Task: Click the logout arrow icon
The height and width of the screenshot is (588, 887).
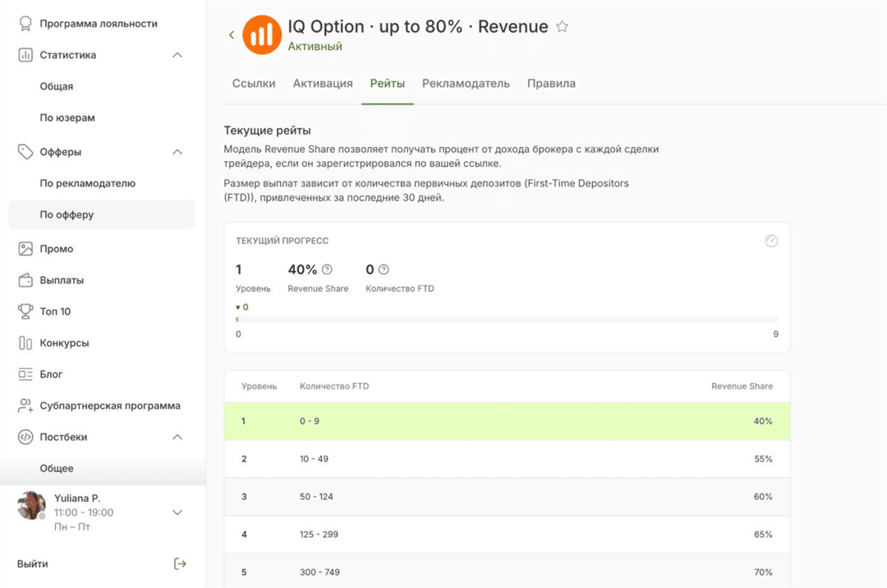Action: 180,563
